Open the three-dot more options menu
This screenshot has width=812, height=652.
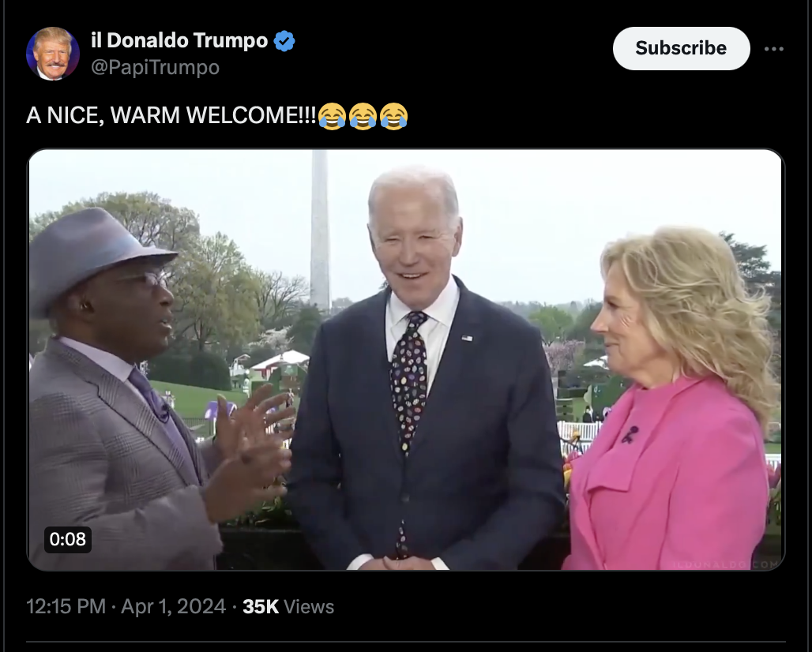(773, 49)
